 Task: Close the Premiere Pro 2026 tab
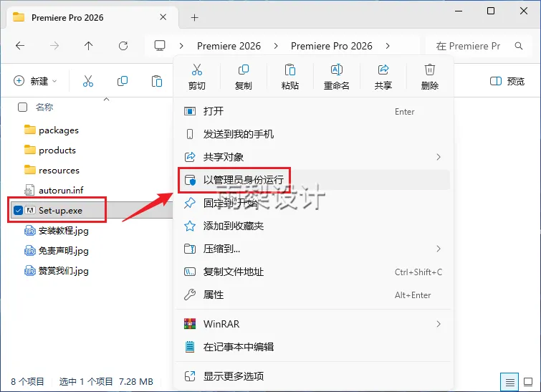pyautogui.click(x=163, y=17)
